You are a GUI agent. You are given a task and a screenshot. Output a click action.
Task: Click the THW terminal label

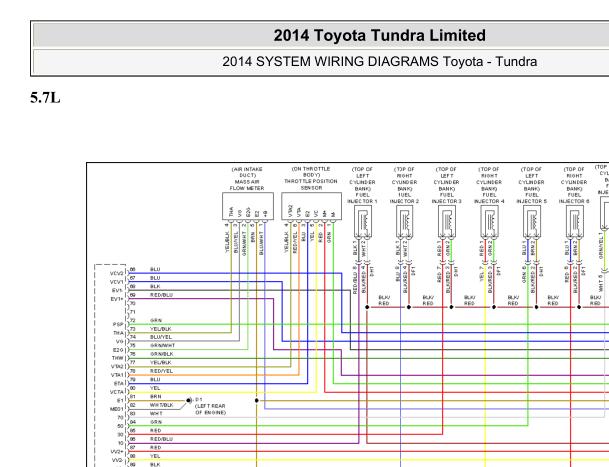point(118,358)
